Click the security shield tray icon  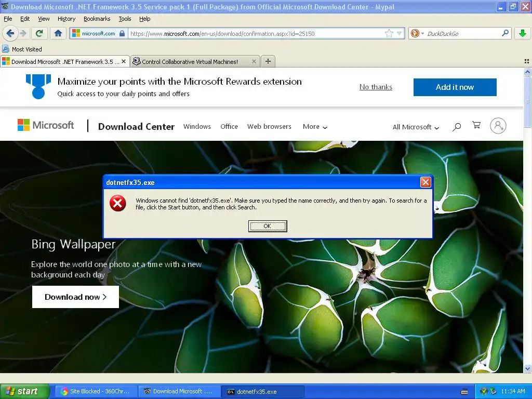484,391
